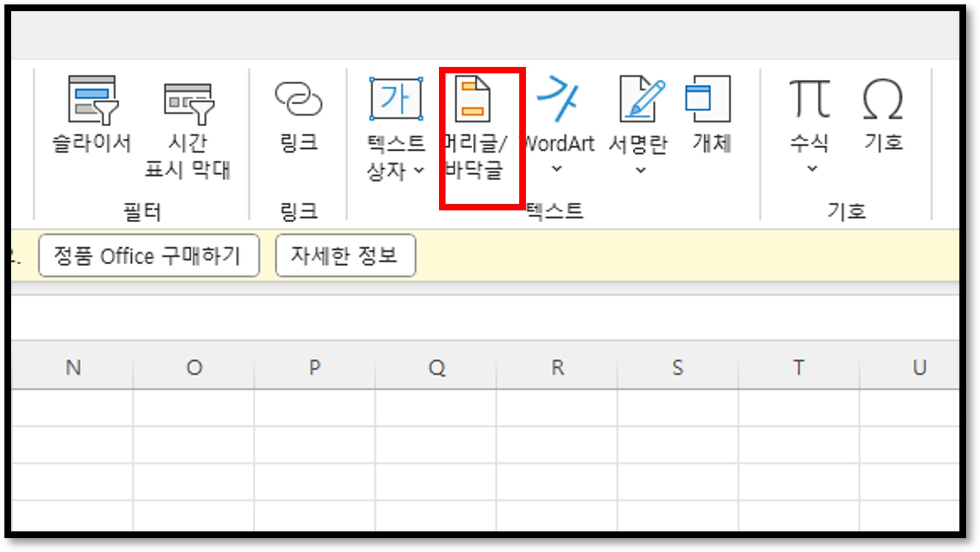The image size is (980, 552).
Task: Click the Link (링크) chain icon
Action: pos(298,99)
